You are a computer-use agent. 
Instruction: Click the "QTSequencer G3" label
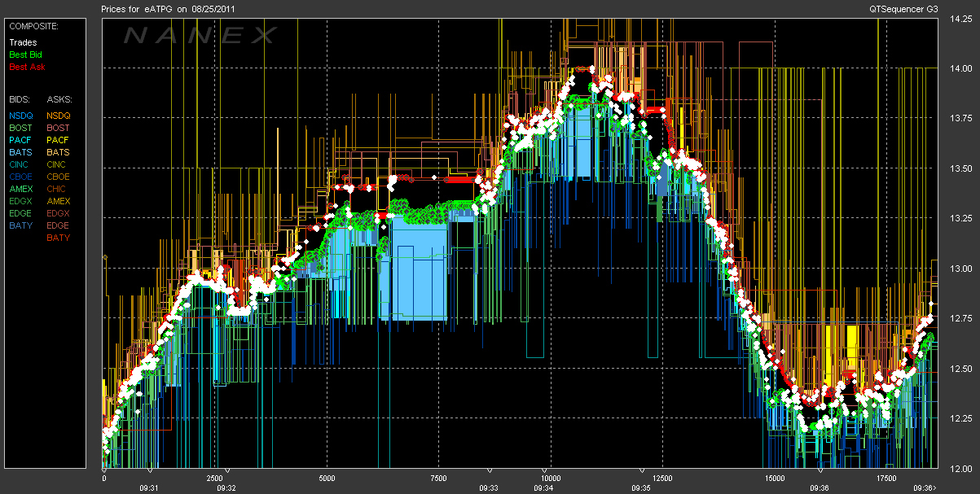click(903, 9)
